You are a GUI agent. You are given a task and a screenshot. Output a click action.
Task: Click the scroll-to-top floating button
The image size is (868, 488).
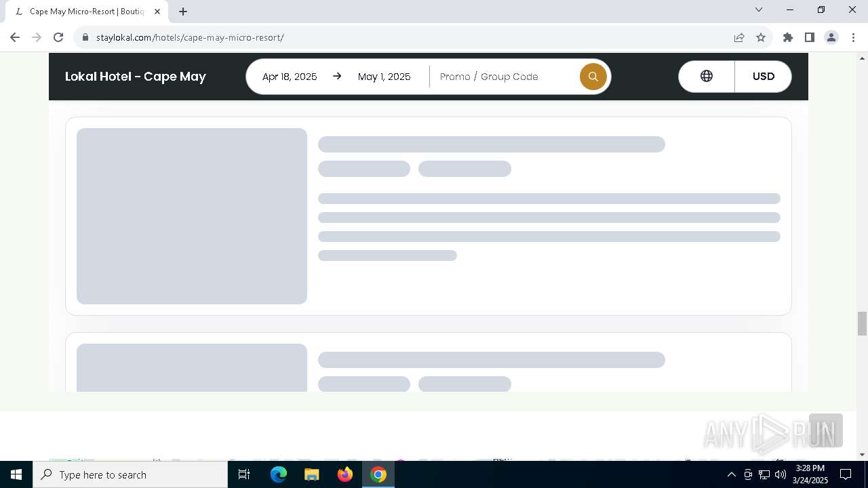coord(826,430)
